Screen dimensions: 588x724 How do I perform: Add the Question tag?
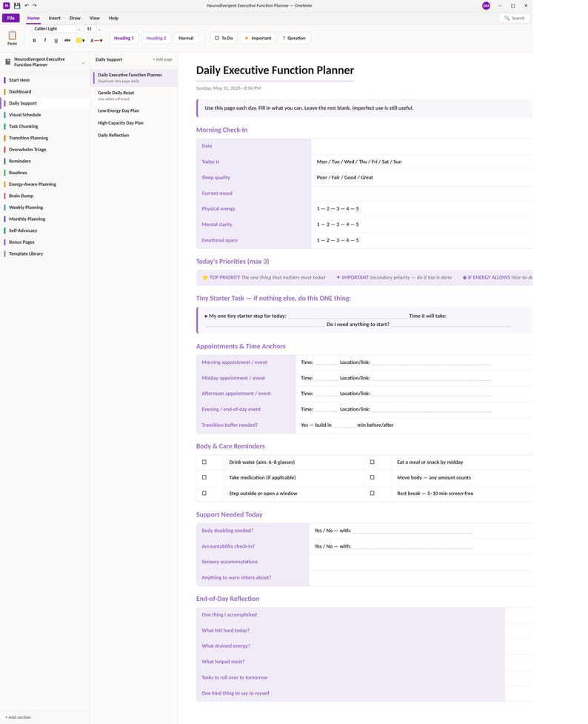click(x=293, y=39)
